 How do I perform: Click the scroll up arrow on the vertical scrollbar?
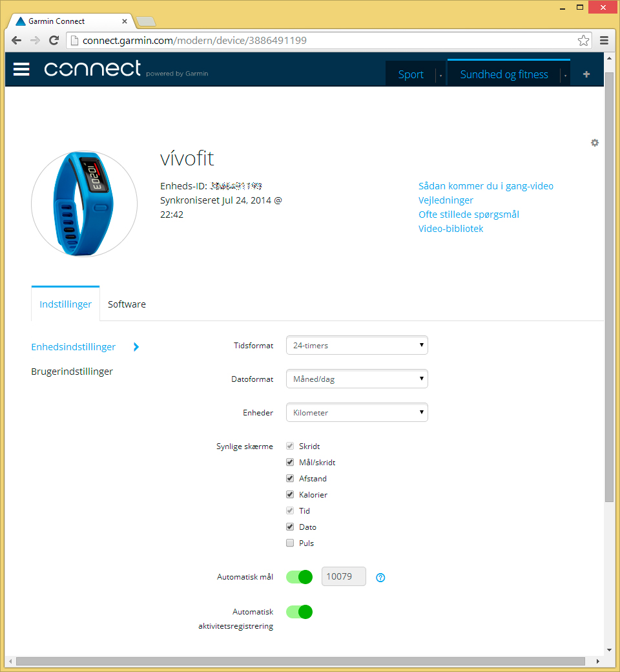pos(609,58)
